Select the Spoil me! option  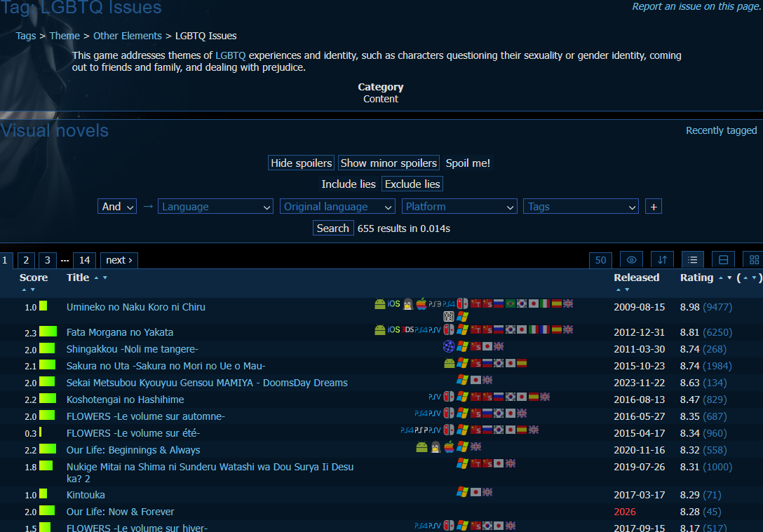[468, 163]
